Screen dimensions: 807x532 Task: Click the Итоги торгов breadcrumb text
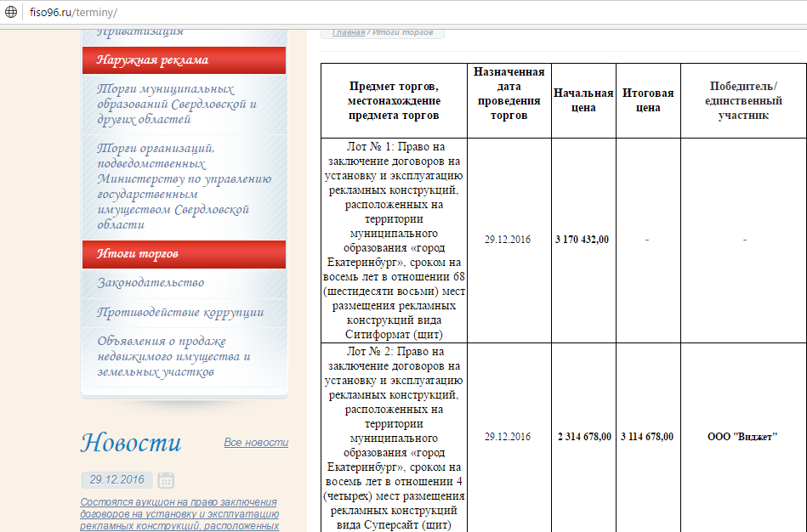[402, 32]
